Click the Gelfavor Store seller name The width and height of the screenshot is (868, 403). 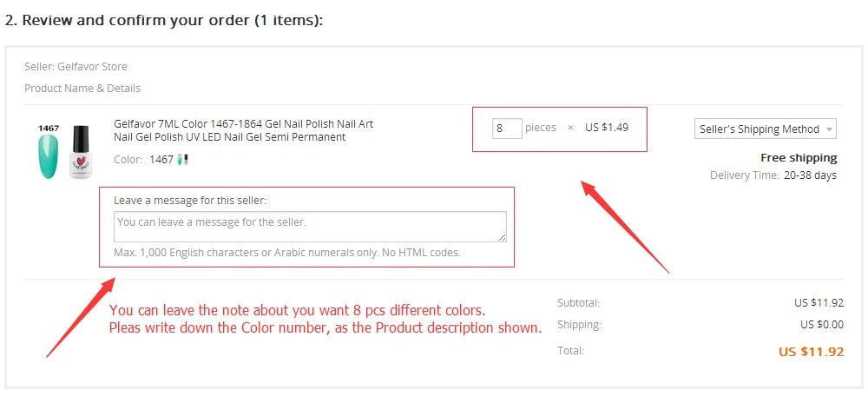(x=93, y=66)
